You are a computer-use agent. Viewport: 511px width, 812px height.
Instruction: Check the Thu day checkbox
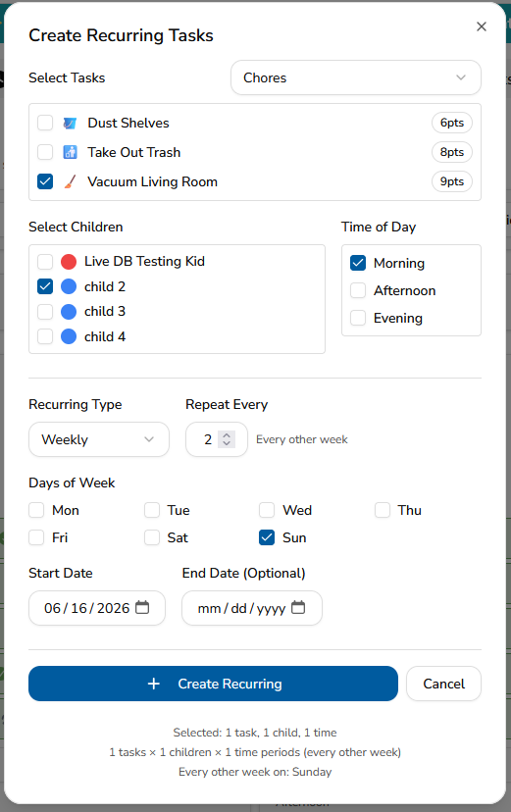[x=383, y=510]
